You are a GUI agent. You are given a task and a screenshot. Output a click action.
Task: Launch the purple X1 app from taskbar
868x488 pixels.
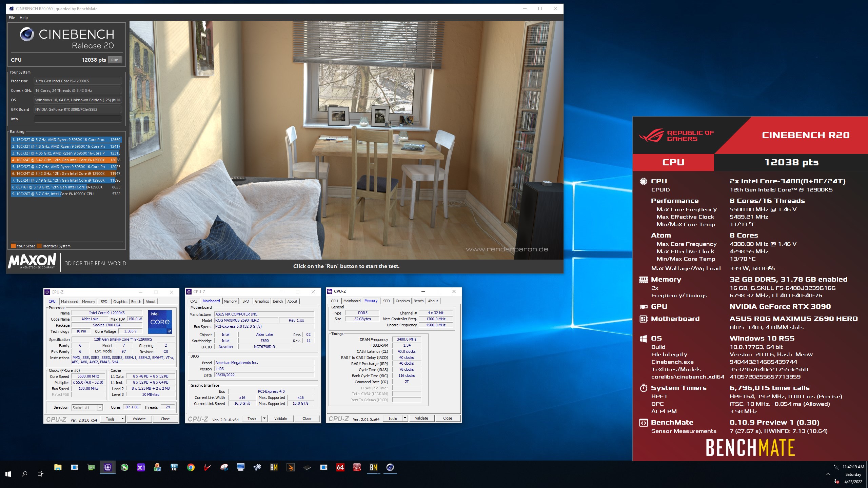point(141,468)
